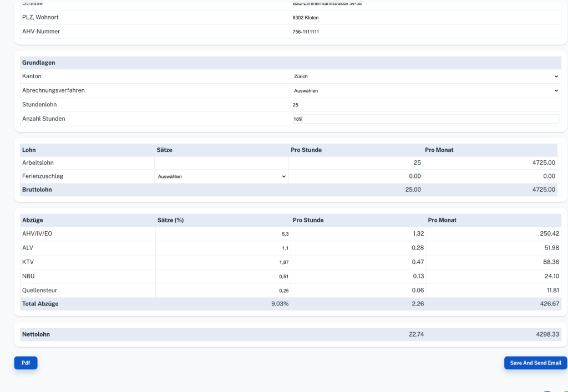Edit the Quellensteur rate field 0,25

point(223,291)
